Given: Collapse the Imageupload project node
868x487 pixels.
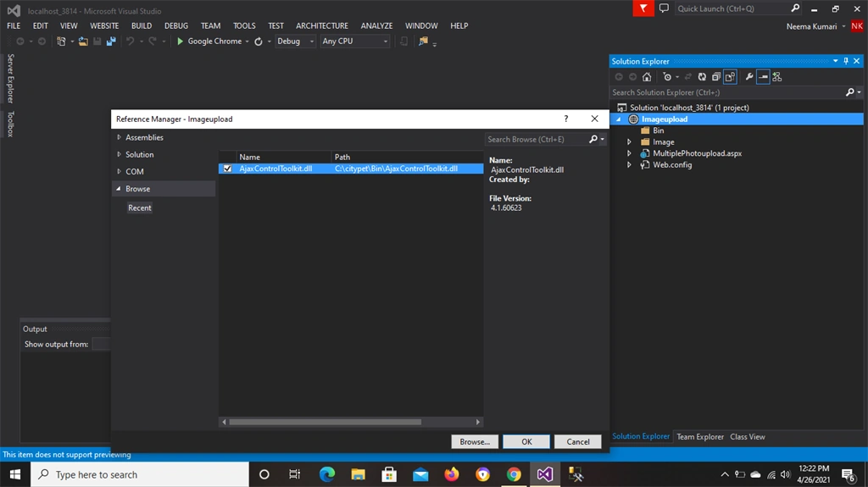Looking at the screenshot, I should (x=618, y=119).
